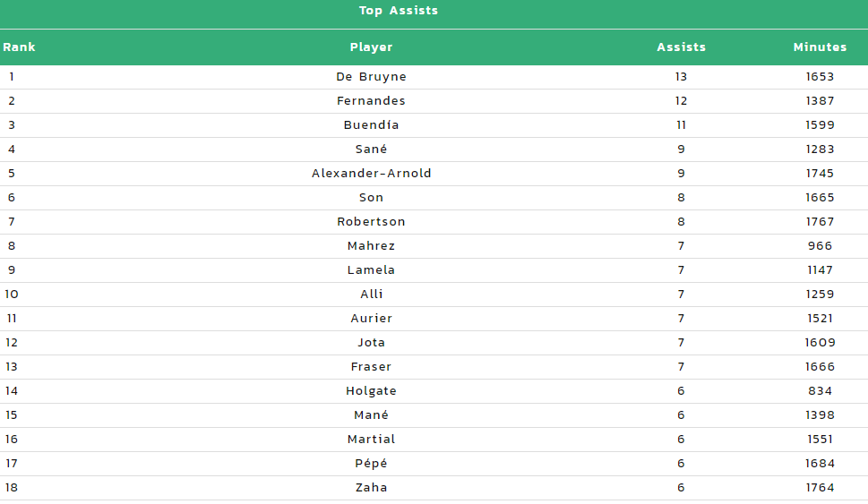Click on Buendía in the table

371,125
